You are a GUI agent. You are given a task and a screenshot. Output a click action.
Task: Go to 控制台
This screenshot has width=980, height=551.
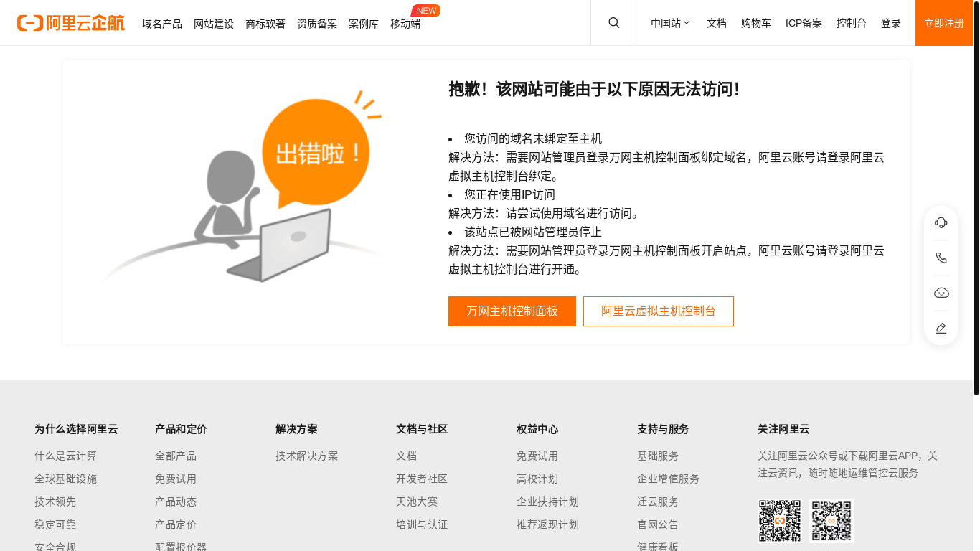point(852,23)
